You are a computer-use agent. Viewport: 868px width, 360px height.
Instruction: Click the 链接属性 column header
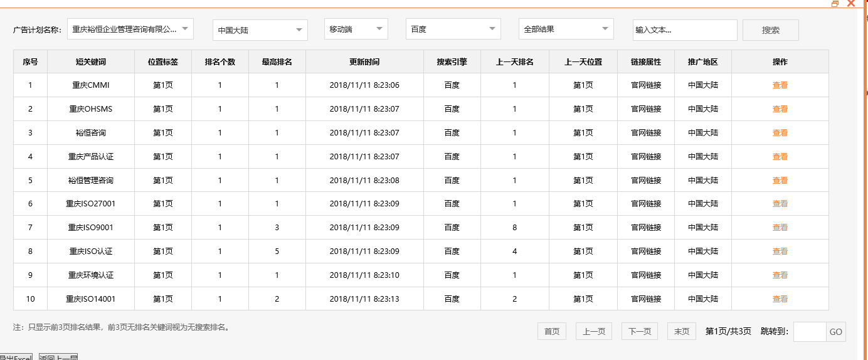tap(646, 62)
